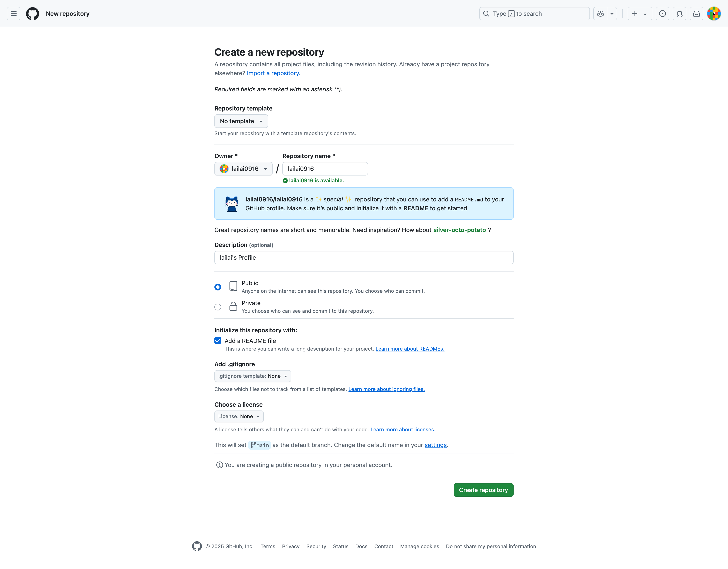Open the .gitignore template dropdown
Screen dimensions: 728x569
(x=252, y=376)
